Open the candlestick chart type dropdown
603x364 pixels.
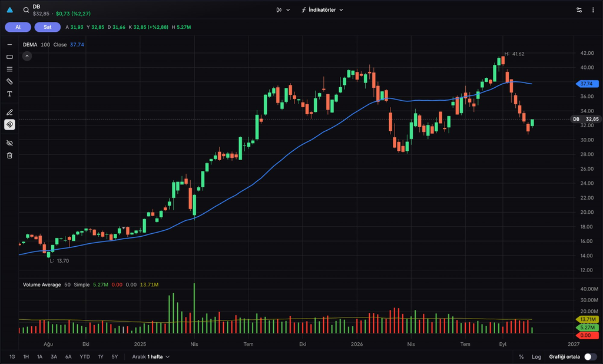click(x=283, y=10)
